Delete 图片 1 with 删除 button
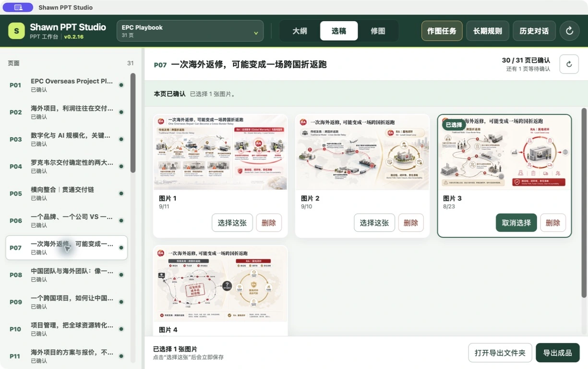Image resolution: width=588 pixels, height=369 pixels. 269,223
